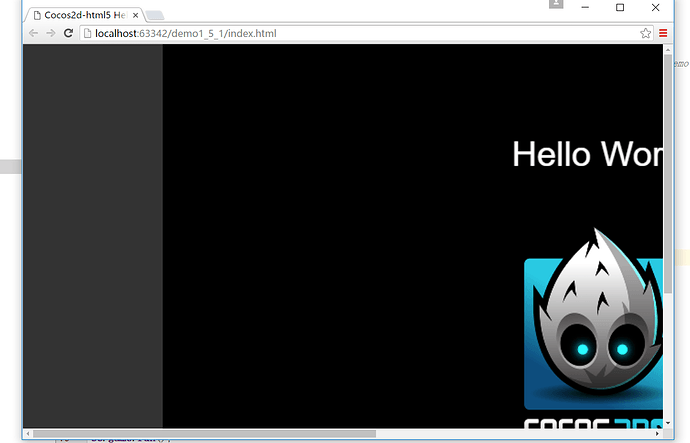The width and height of the screenshot is (690, 443).
Task: Bookmark this page with the star icon
Action: point(646,33)
